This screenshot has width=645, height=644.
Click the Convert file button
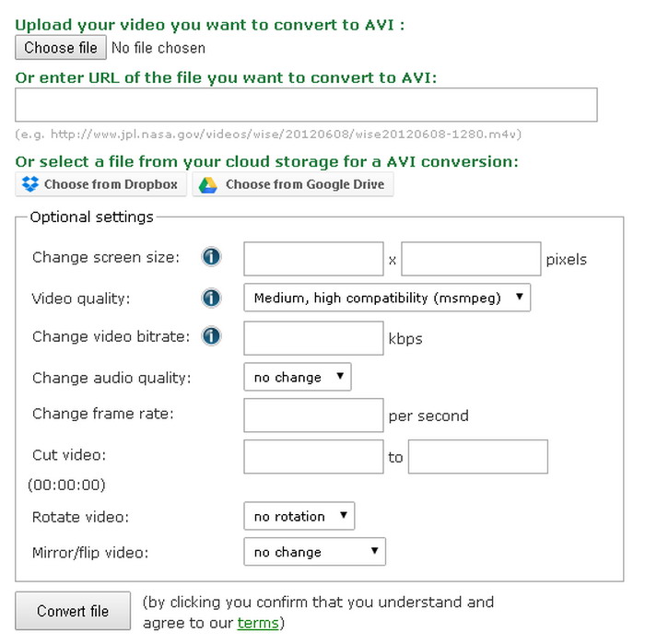click(x=73, y=611)
